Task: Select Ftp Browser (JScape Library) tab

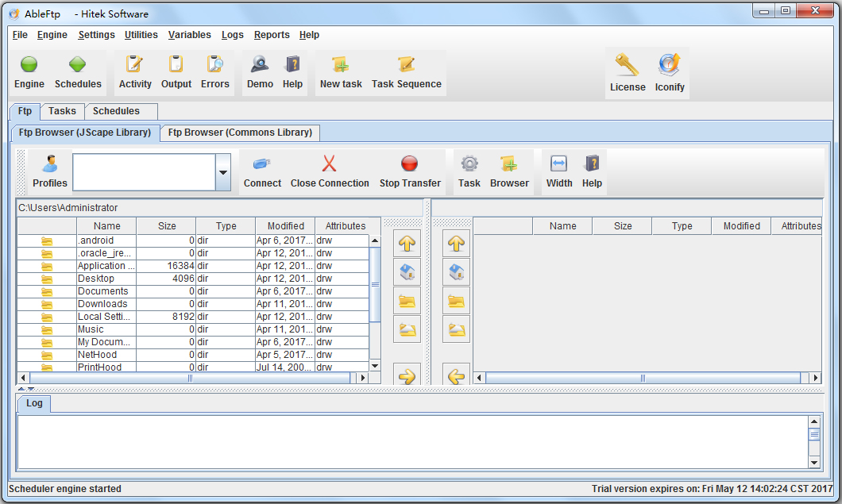Action: click(85, 133)
